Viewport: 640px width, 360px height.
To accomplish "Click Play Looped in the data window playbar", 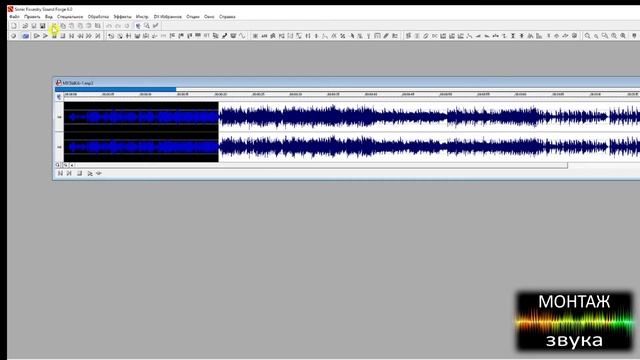I will click(99, 173).
